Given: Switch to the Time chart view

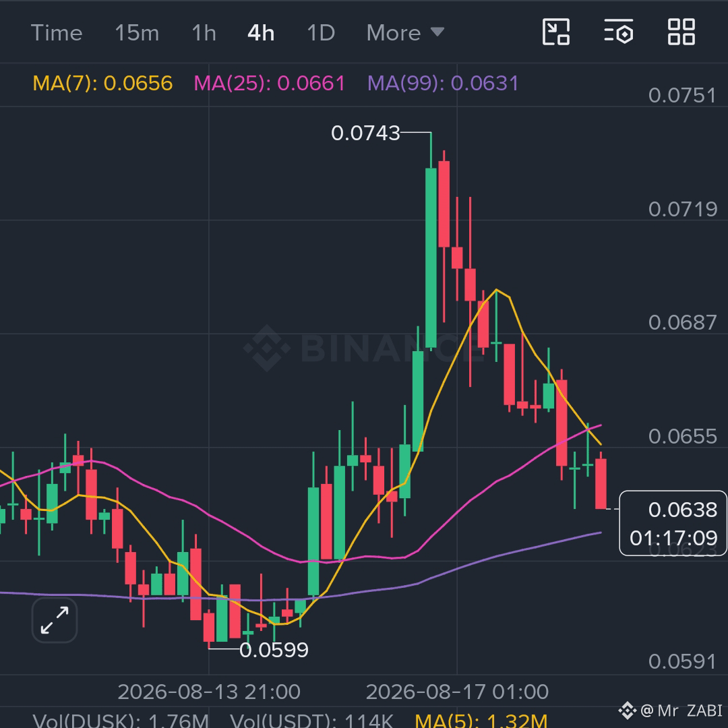Looking at the screenshot, I should pos(57,33).
